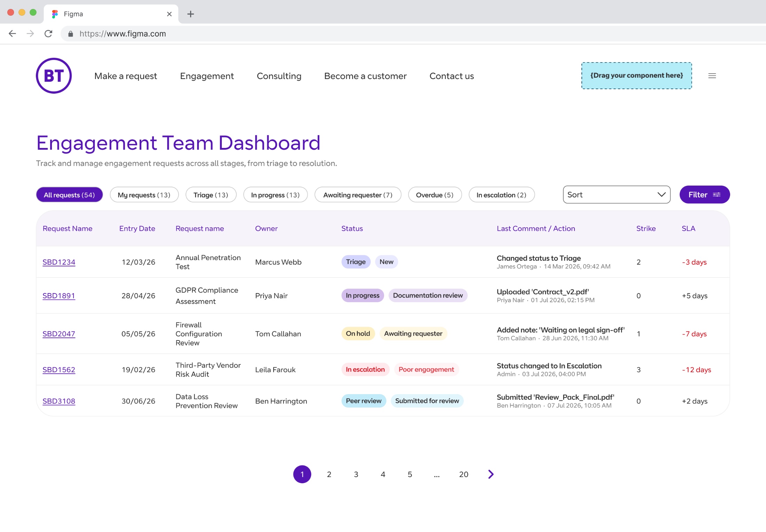Select My requests (13) filter

pyautogui.click(x=144, y=195)
